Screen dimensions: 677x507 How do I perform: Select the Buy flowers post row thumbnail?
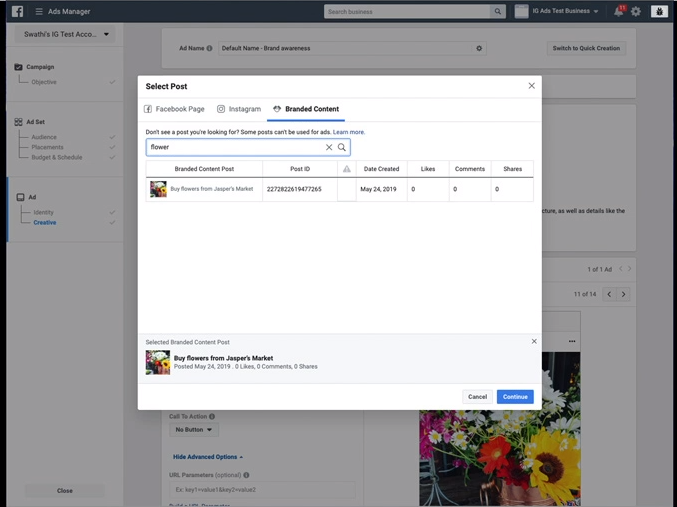coord(158,189)
